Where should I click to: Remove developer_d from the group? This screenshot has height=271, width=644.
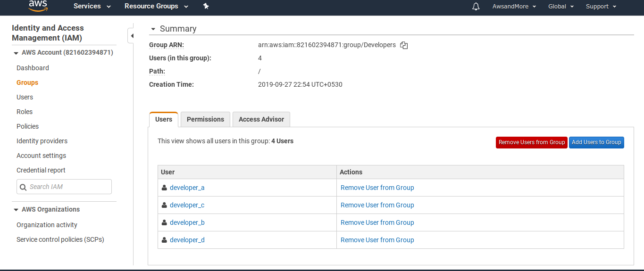377,240
